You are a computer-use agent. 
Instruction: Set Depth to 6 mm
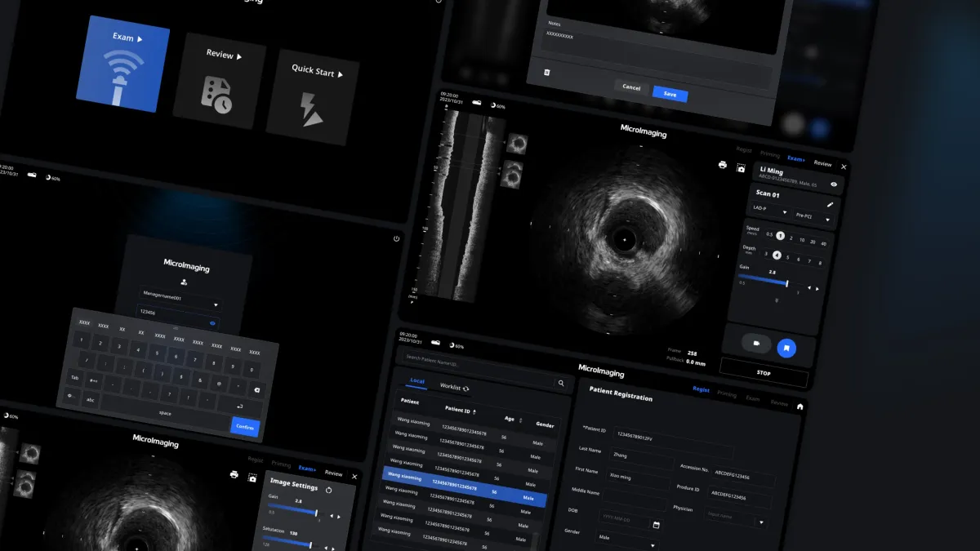point(798,259)
